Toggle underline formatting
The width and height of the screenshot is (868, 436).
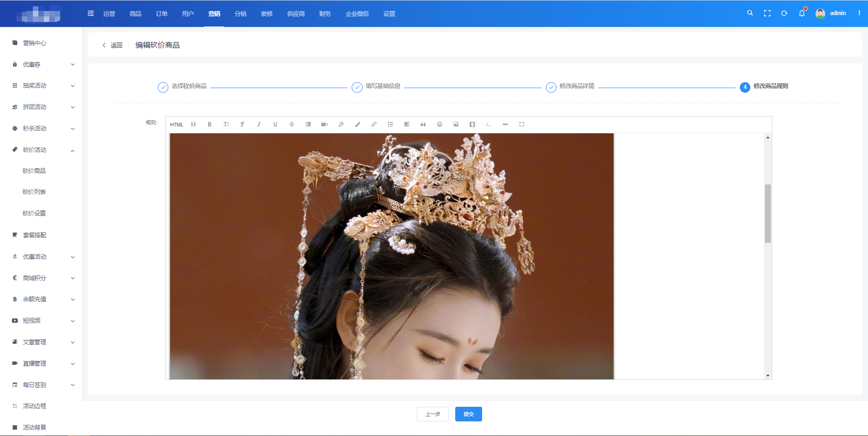[275, 124]
